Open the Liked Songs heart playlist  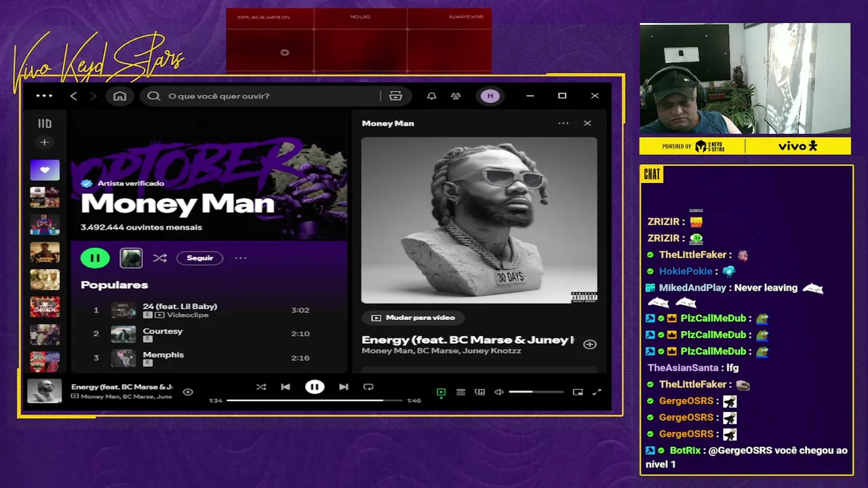45,169
